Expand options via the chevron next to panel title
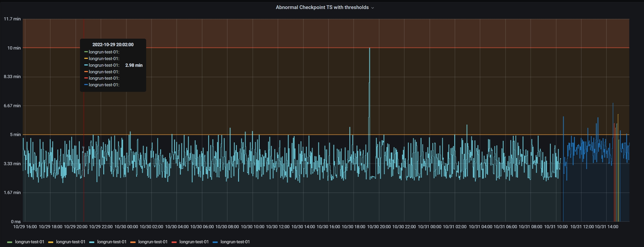Viewport: 644px width, 247px height. pyautogui.click(x=373, y=7)
